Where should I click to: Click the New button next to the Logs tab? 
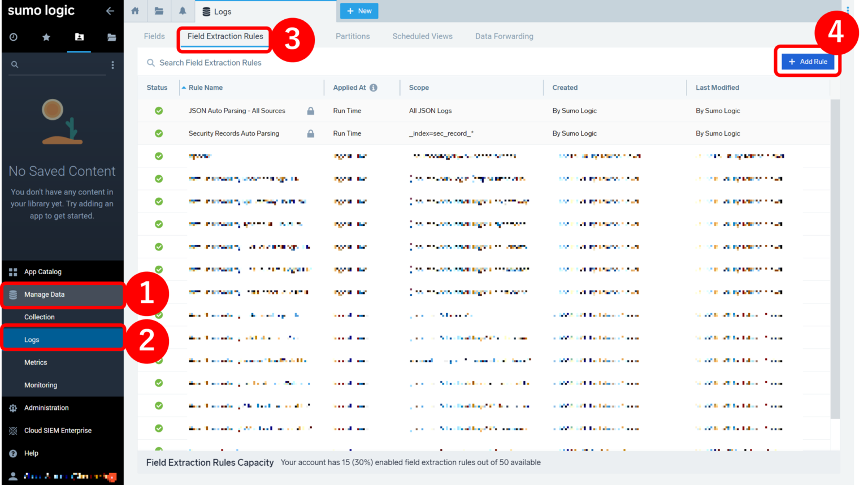tap(359, 11)
